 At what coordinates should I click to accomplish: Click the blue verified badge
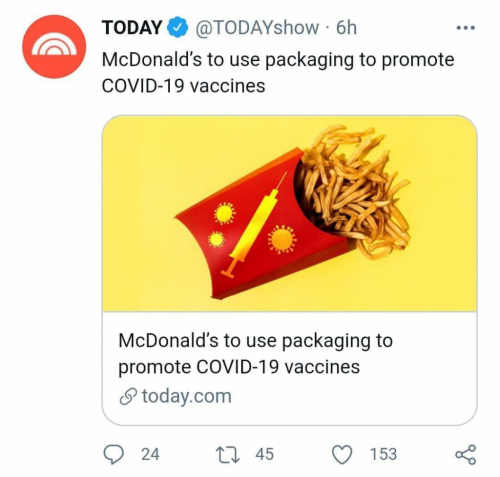point(179,28)
